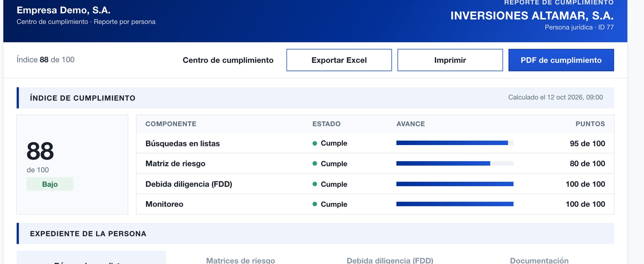Screen dimensions: 644x264
Task: Open the Documentación tab
Action: pos(539,260)
